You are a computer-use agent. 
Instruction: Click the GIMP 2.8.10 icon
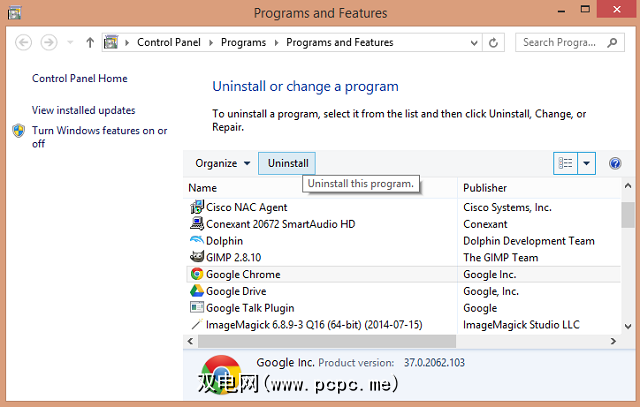197,257
